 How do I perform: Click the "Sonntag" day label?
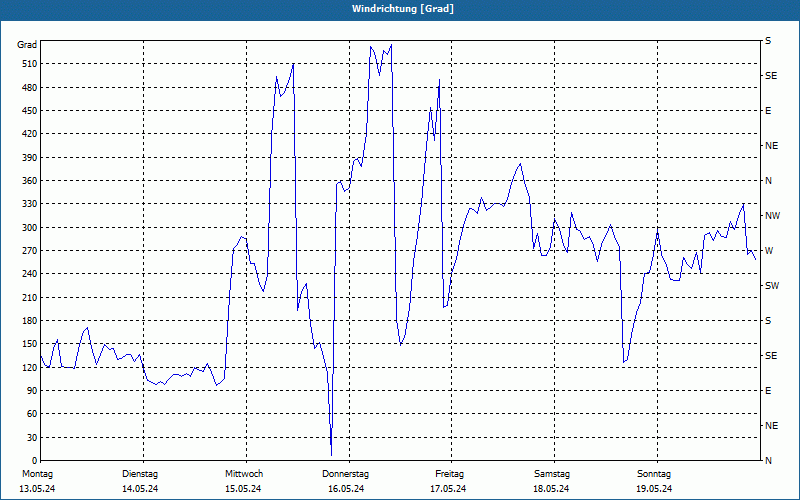point(654,474)
